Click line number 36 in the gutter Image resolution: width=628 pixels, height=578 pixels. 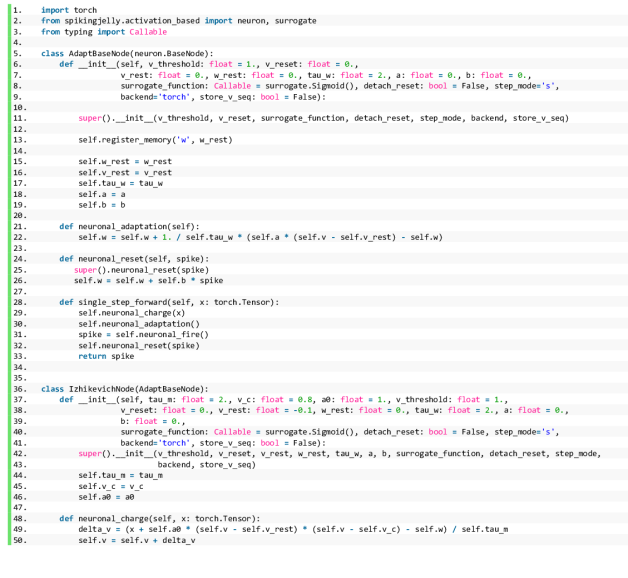pos(17,388)
